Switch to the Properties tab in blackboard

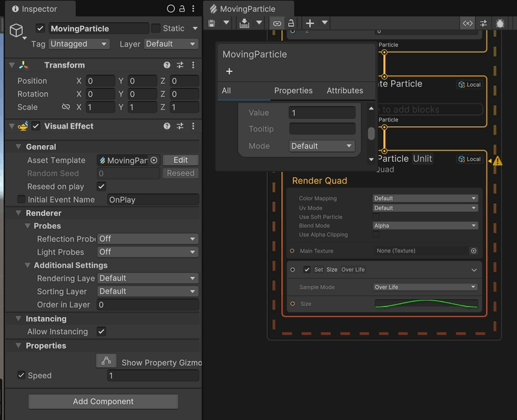coord(293,91)
